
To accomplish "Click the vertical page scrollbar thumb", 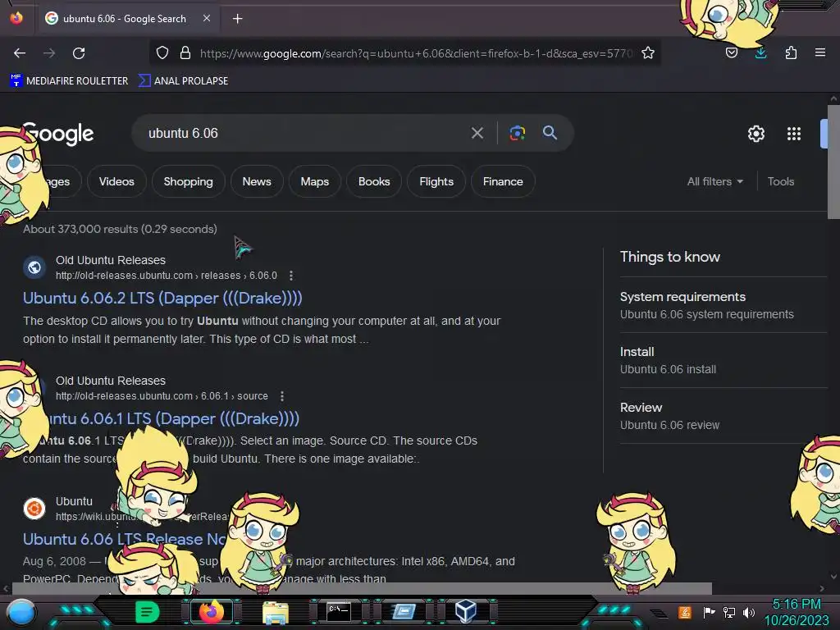I will pos(833,162).
